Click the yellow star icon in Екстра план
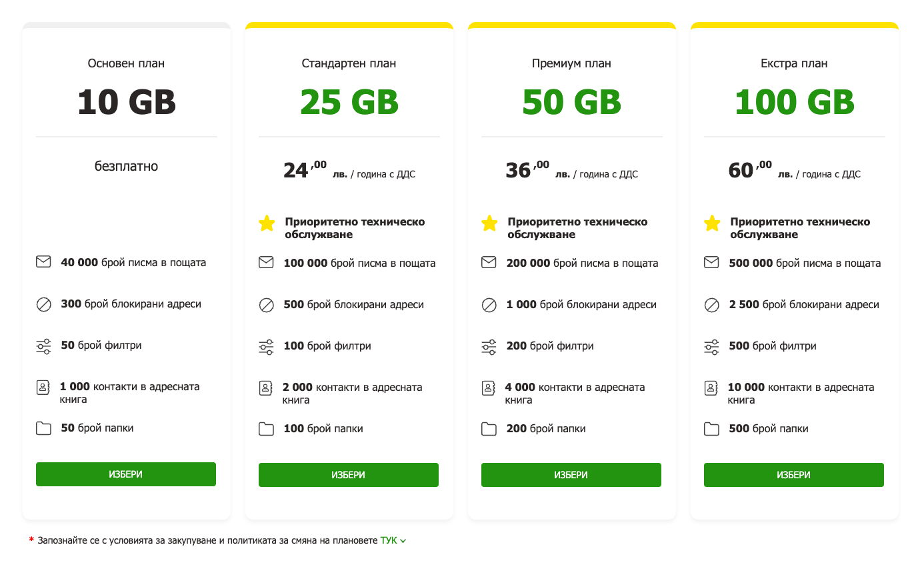Screen dimensions: 924x567 point(712,223)
